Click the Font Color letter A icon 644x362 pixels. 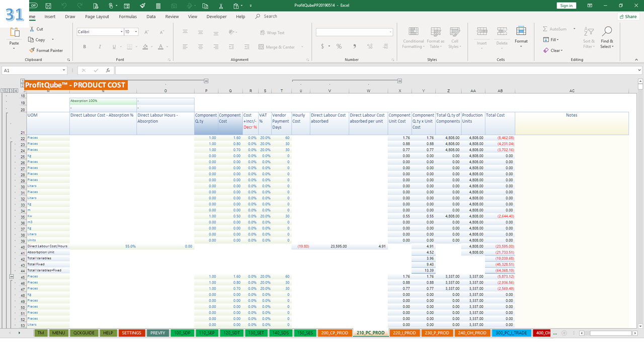pyautogui.click(x=160, y=47)
